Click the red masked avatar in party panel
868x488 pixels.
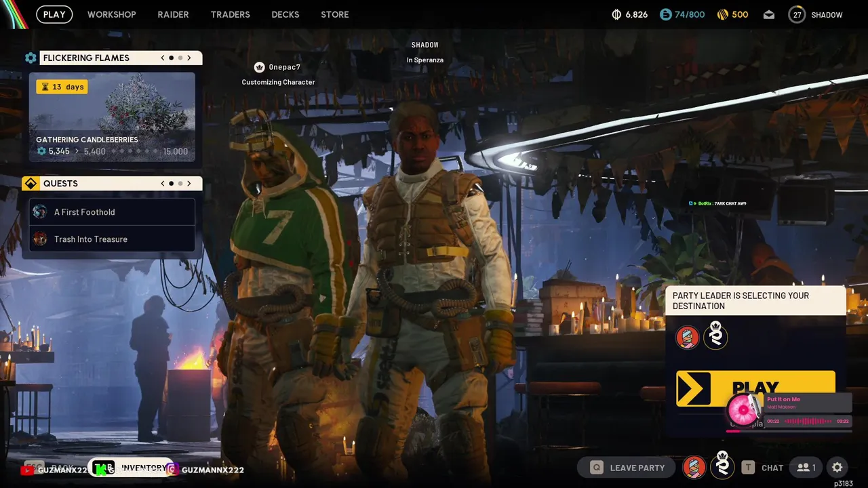click(x=688, y=337)
